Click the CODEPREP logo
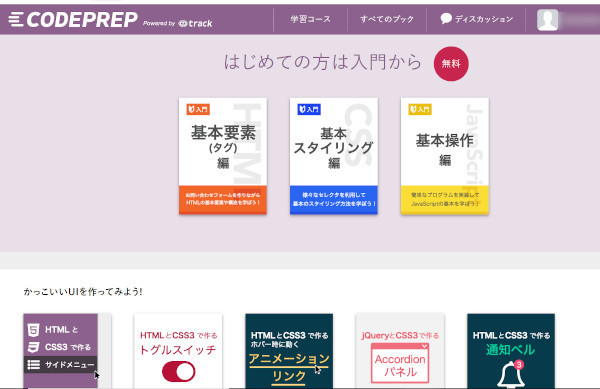 pos(73,19)
